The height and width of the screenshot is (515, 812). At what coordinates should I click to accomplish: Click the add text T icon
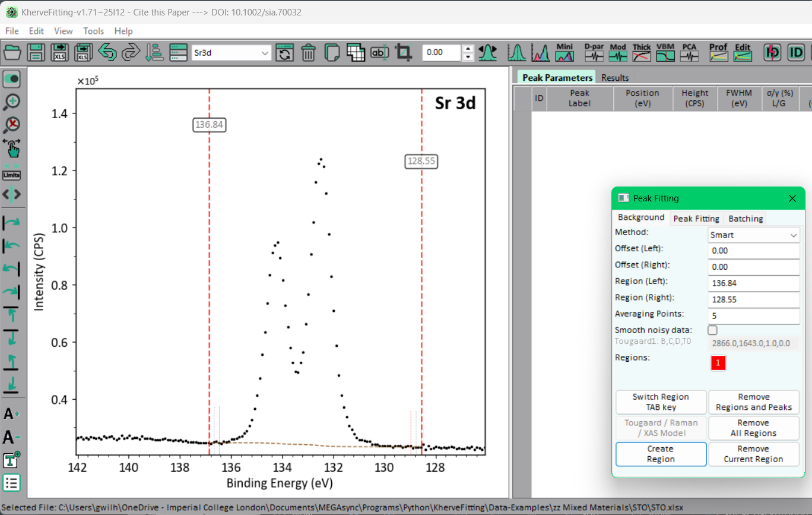[11, 460]
